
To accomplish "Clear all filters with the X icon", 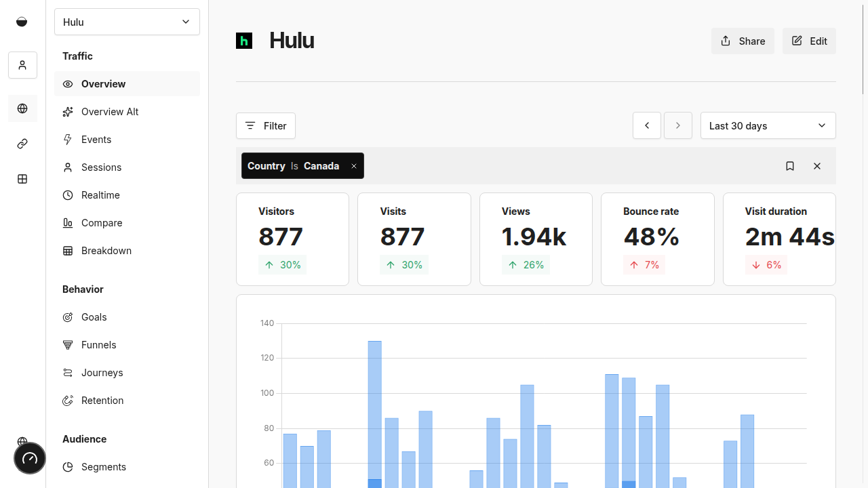I will coord(817,166).
